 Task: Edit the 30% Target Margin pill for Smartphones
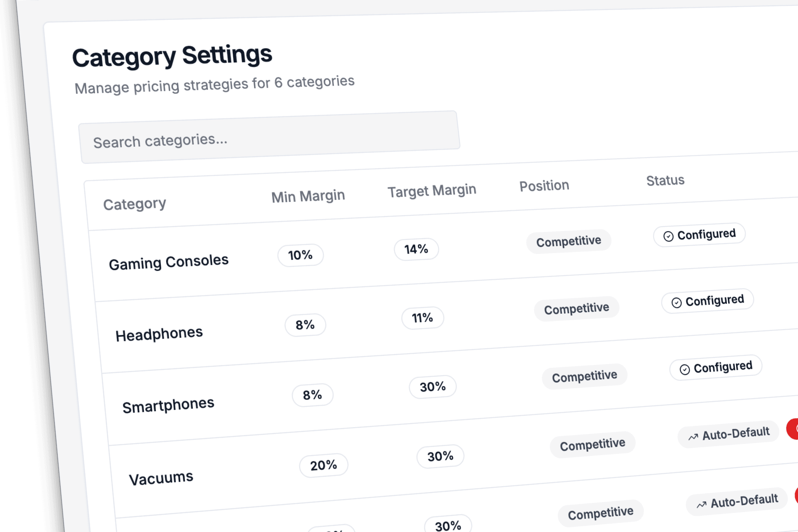(x=432, y=387)
